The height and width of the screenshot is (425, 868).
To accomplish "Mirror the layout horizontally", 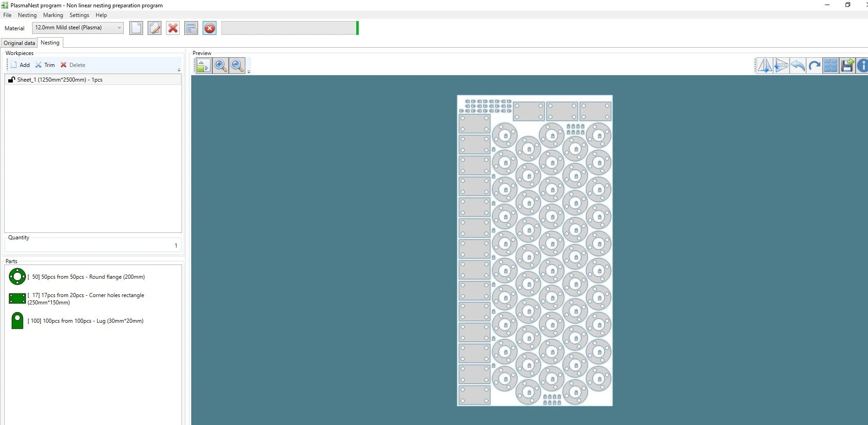I will [764, 66].
